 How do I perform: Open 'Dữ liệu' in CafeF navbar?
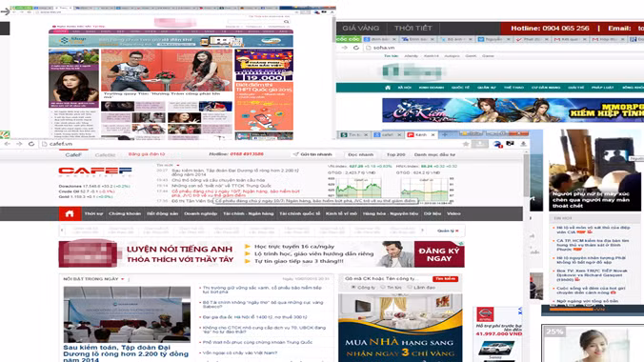[x=433, y=213]
